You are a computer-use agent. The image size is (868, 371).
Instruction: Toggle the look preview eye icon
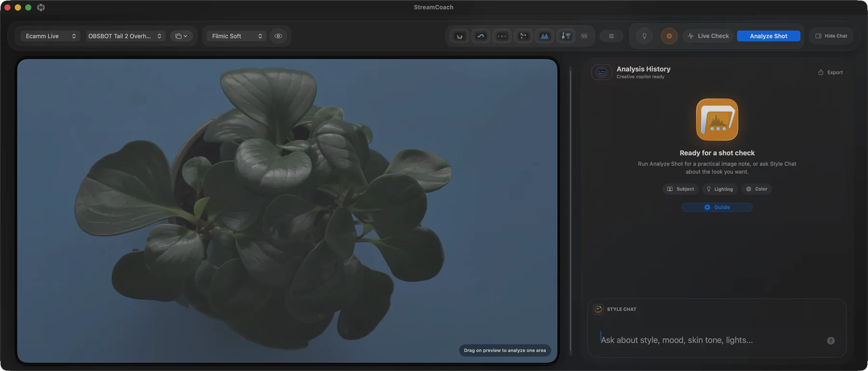(278, 36)
